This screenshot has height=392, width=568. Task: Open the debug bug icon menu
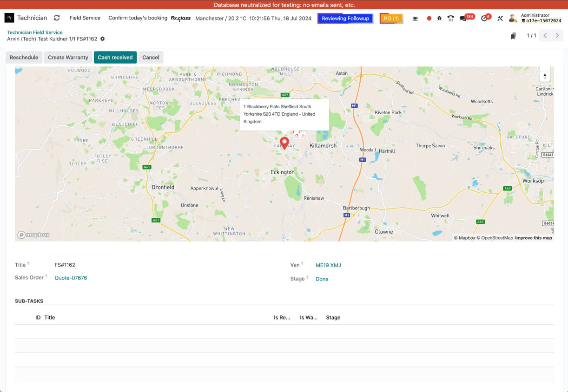[x=440, y=19]
